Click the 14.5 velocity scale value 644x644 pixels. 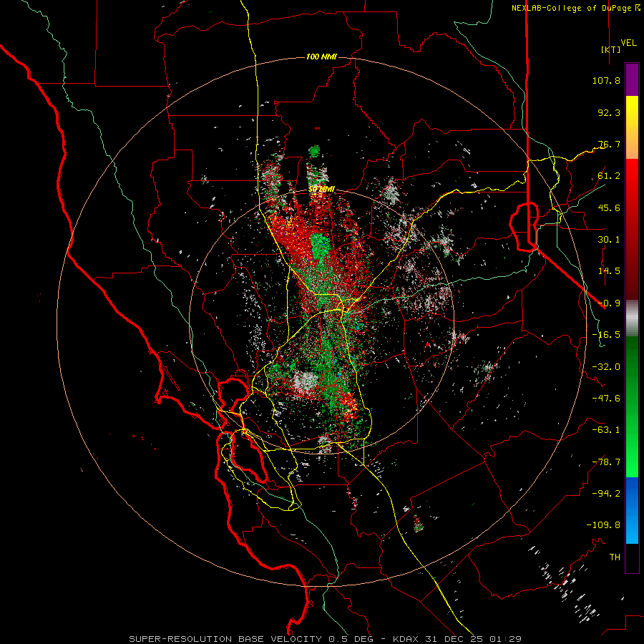609,271
